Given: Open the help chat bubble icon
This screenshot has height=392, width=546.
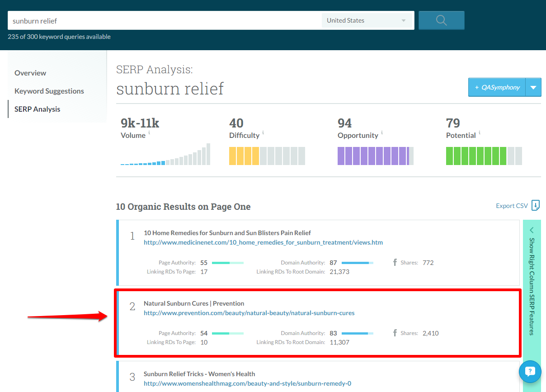Looking at the screenshot, I should (530, 371).
